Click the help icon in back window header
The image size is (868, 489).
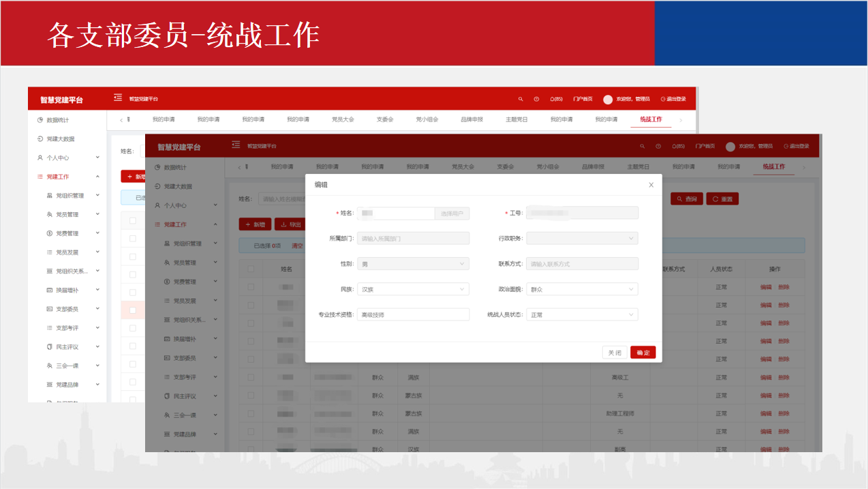536,100
